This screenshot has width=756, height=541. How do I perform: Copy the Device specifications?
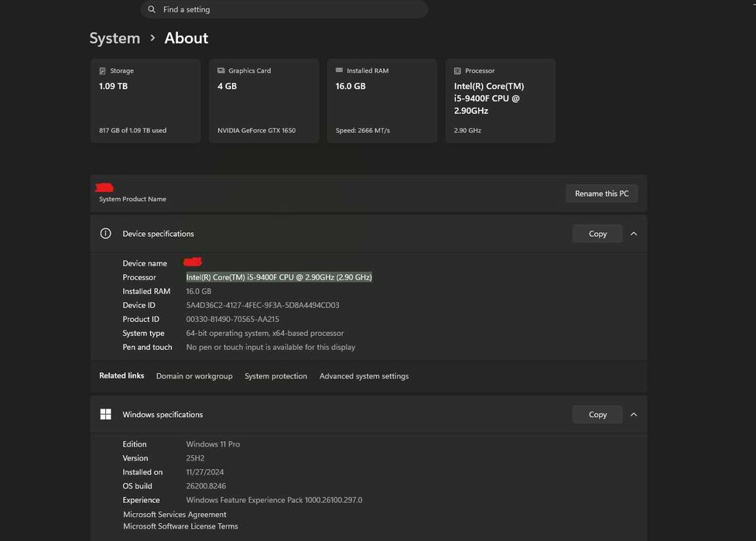click(x=597, y=234)
